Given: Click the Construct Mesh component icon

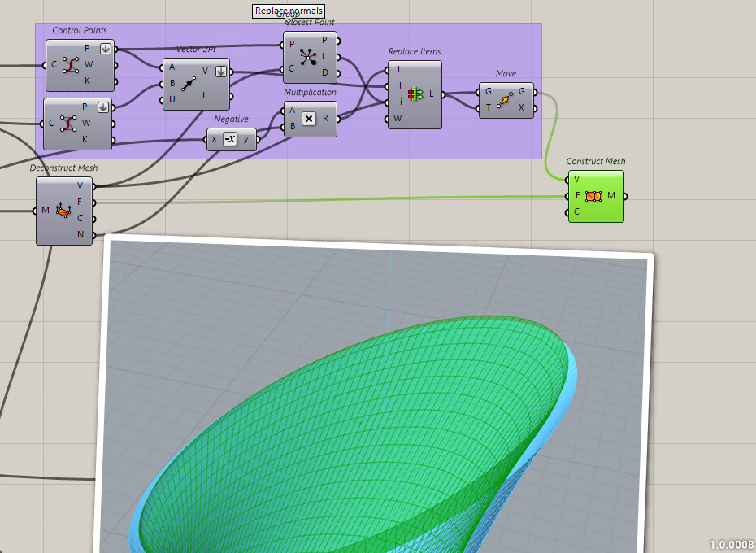Looking at the screenshot, I should pos(594,195).
